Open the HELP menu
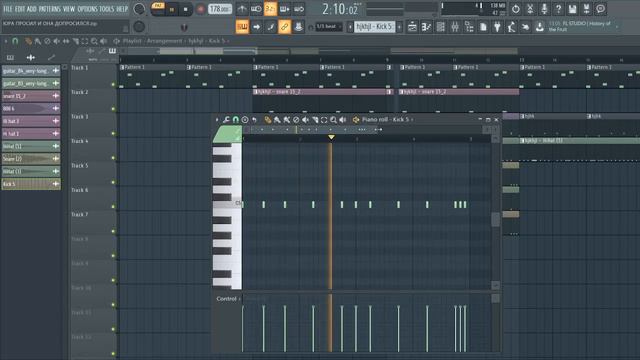Image resolution: width=640 pixels, height=360 pixels. pos(122,9)
